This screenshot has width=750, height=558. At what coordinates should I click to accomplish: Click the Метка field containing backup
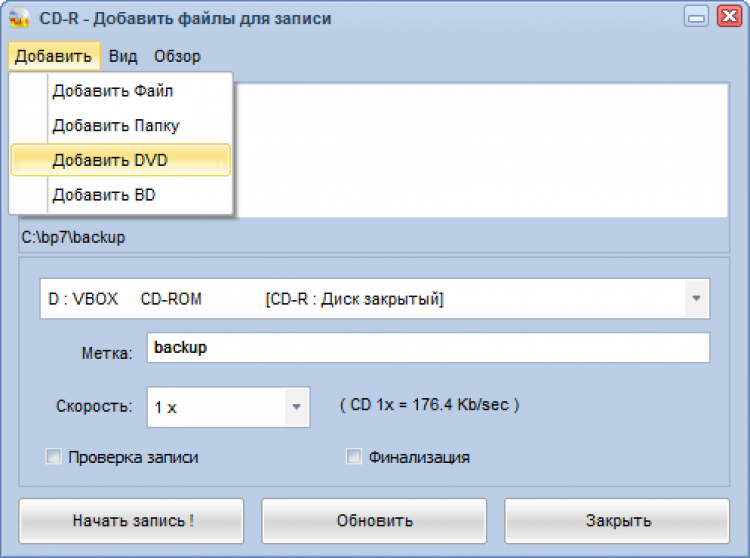(428, 348)
